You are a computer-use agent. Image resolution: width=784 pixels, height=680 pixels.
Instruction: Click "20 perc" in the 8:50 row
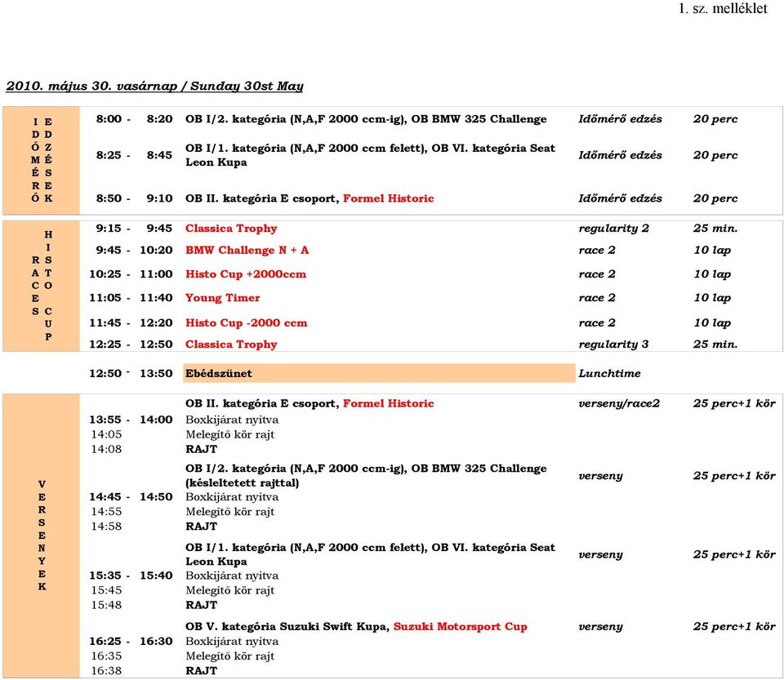715,198
